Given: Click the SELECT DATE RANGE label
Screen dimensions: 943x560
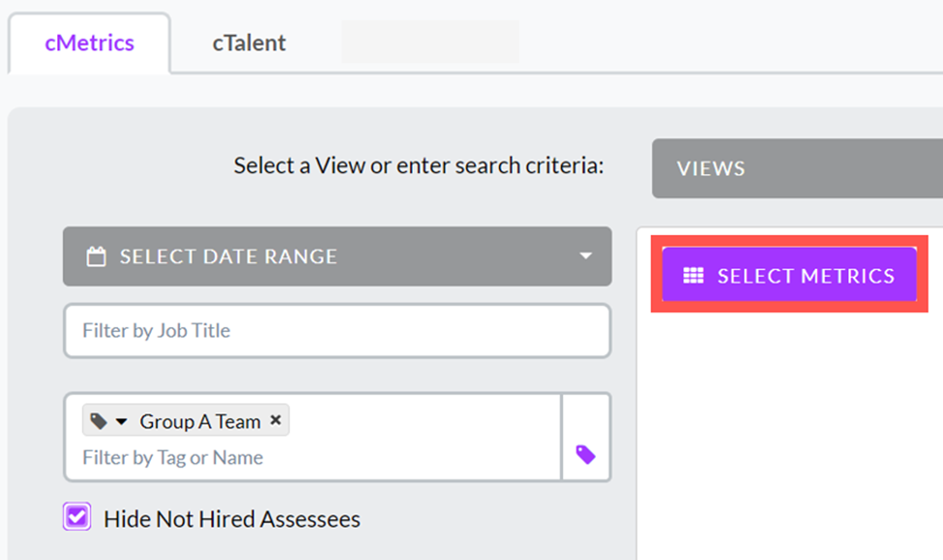Looking at the screenshot, I should click(228, 257).
